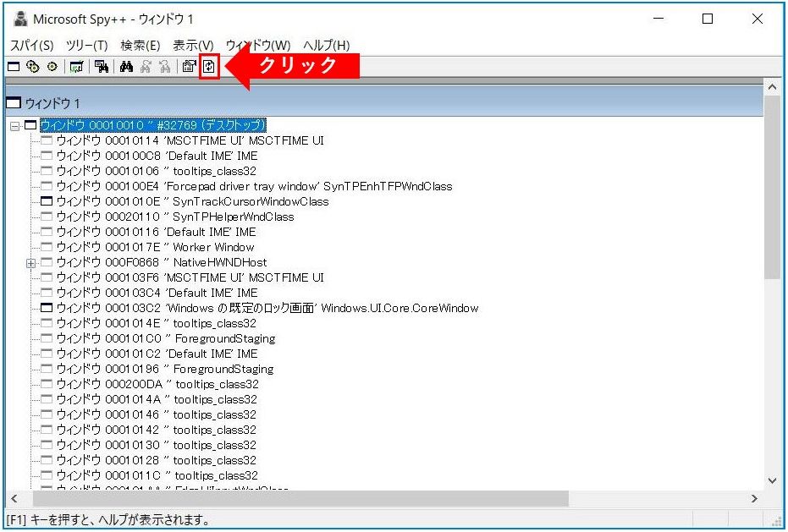Expand the 000F0868 NativeHWNDHost node

pos(31,263)
